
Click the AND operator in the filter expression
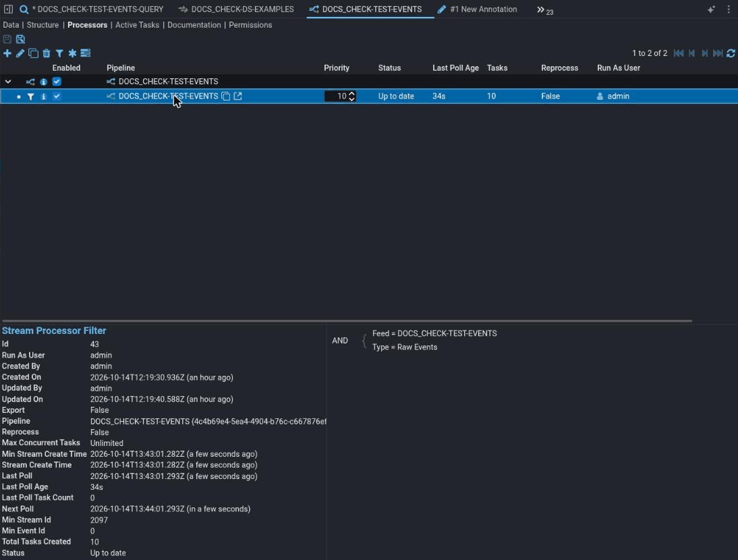(x=340, y=340)
